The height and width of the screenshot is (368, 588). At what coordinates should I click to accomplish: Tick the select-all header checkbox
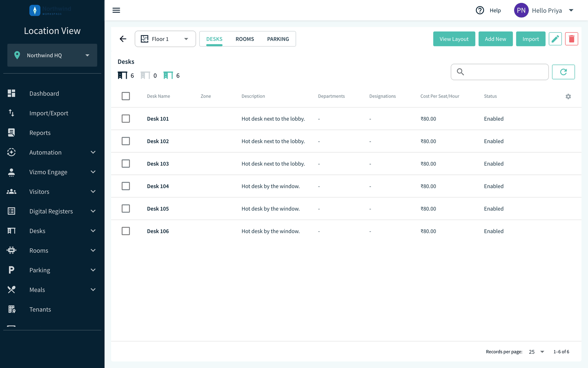[x=126, y=96]
